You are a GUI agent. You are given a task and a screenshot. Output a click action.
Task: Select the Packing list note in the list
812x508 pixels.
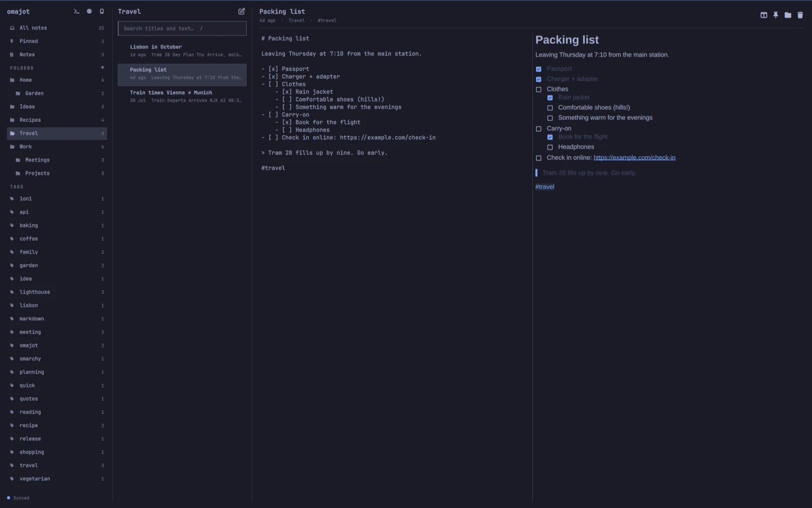click(182, 75)
